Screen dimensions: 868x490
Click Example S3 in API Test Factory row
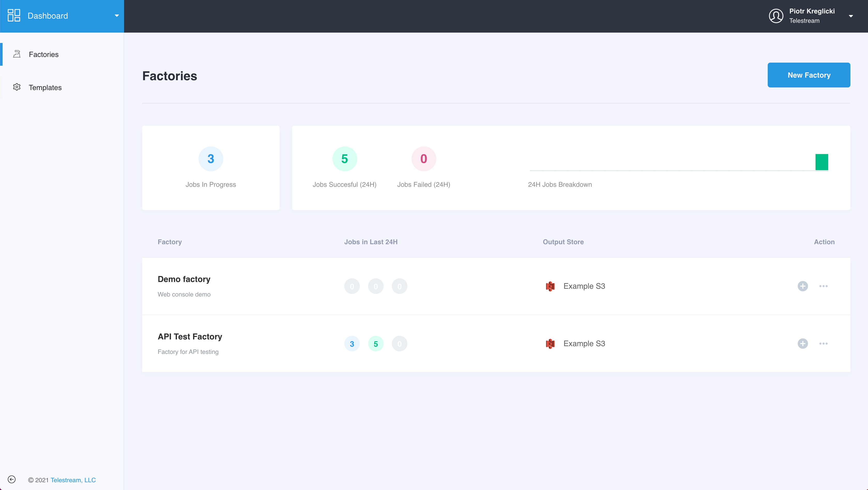[x=584, y=343]
